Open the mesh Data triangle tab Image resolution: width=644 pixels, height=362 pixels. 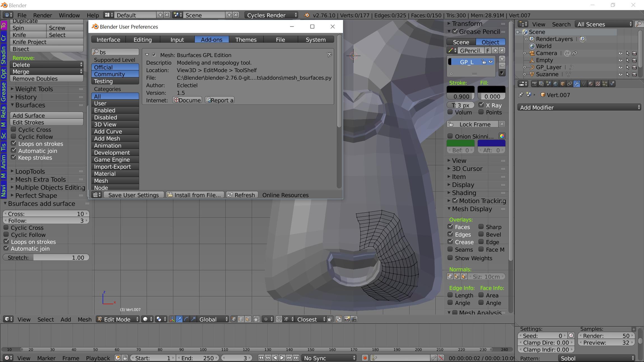pyautogui.click(x=584, y=84)
